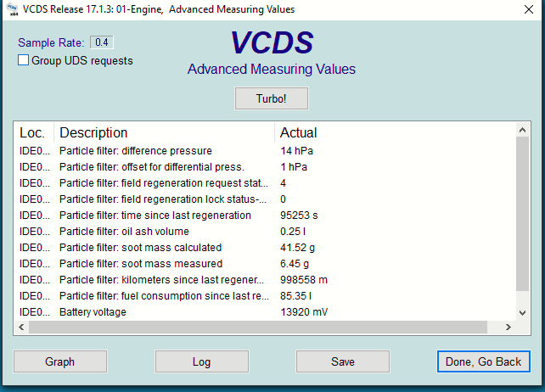Viewport: 545px width, 392px height.
Task: Select the 'Particle filter: difference pressure' row
Action: pyautogui.click(x=266, y=151)
